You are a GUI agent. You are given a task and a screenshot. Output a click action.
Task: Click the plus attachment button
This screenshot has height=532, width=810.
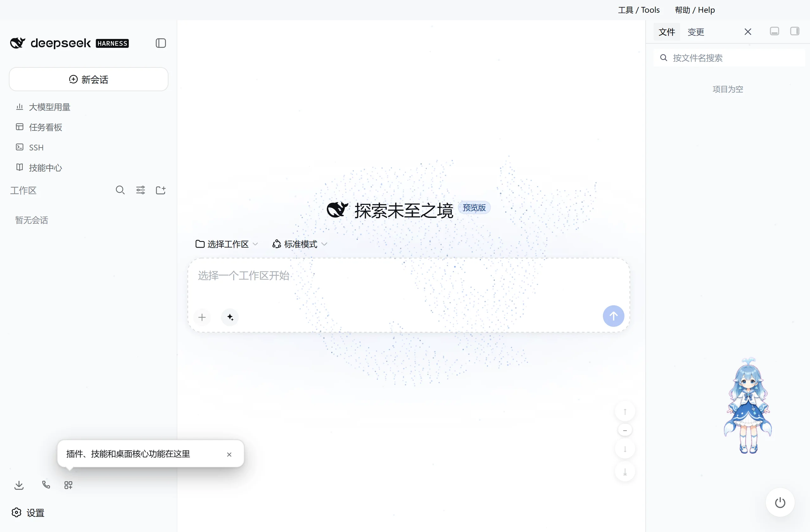tap(202, 317)
